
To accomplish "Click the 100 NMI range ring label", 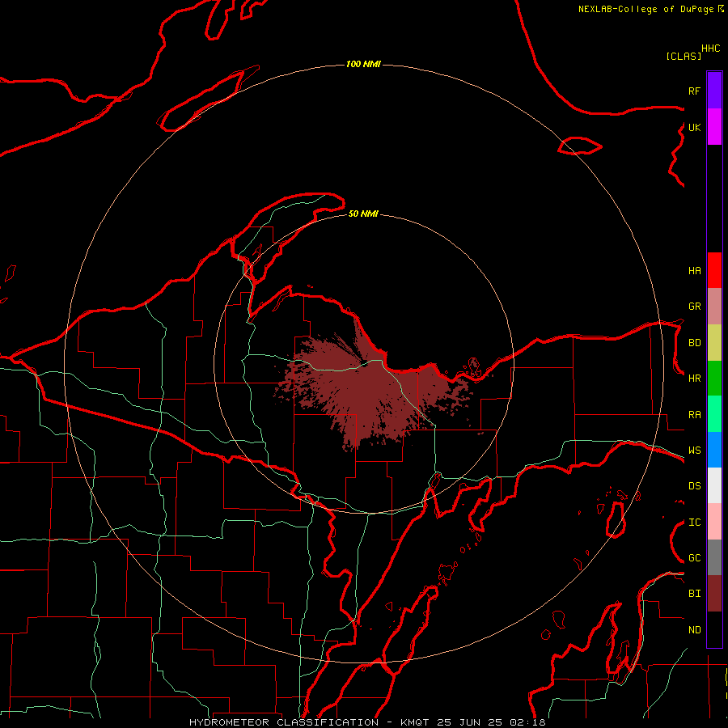I will click(363, 64).
